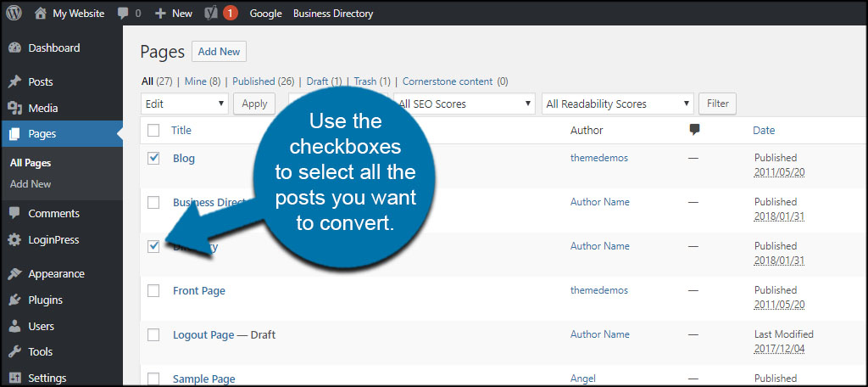The image size is (868, 387).
Task: Click the LoginPress gear icon
Action: [x=15, y=240]
